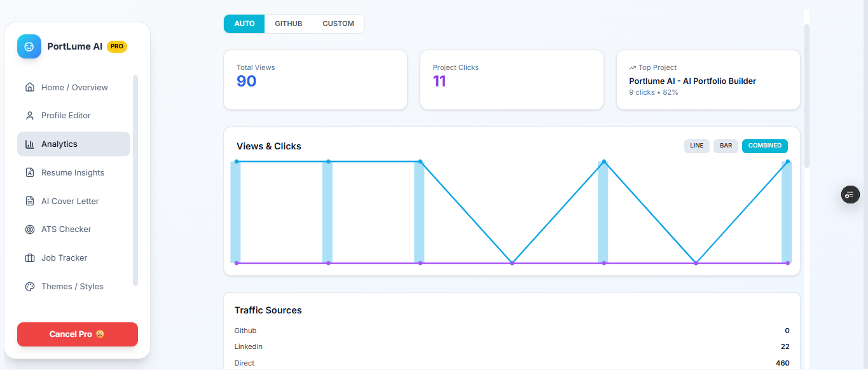Switch to the CUSTOM source tab
Screen dimensions: 868x370
tap(338, 24)
